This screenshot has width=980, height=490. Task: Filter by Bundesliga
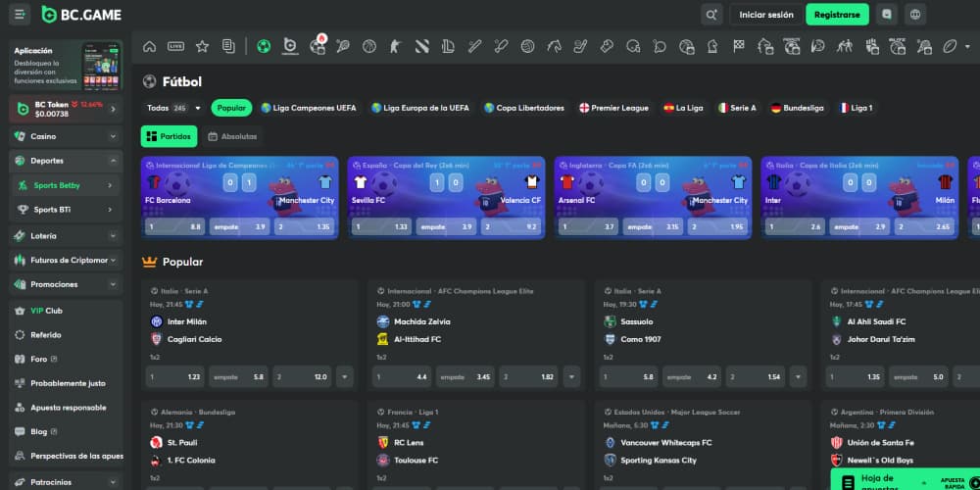pos(797,108)
